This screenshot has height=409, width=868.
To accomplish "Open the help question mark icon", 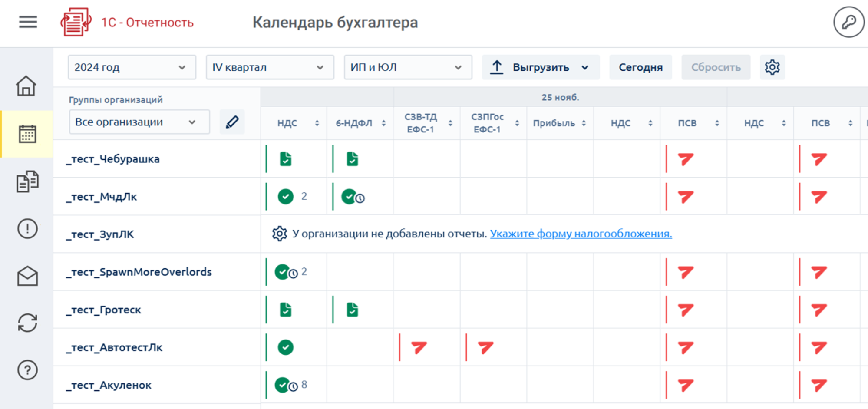I will (x=27, y=370).
